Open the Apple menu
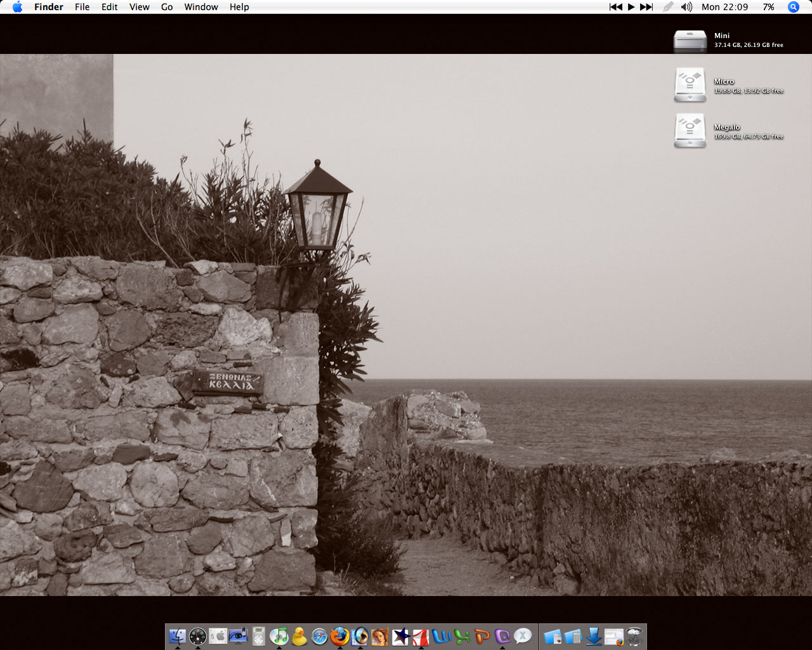 (17, 7)
